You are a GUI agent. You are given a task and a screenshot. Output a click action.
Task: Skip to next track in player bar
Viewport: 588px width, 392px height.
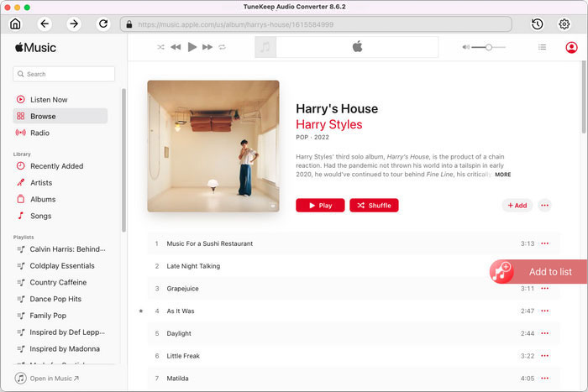tap(207, 47)
